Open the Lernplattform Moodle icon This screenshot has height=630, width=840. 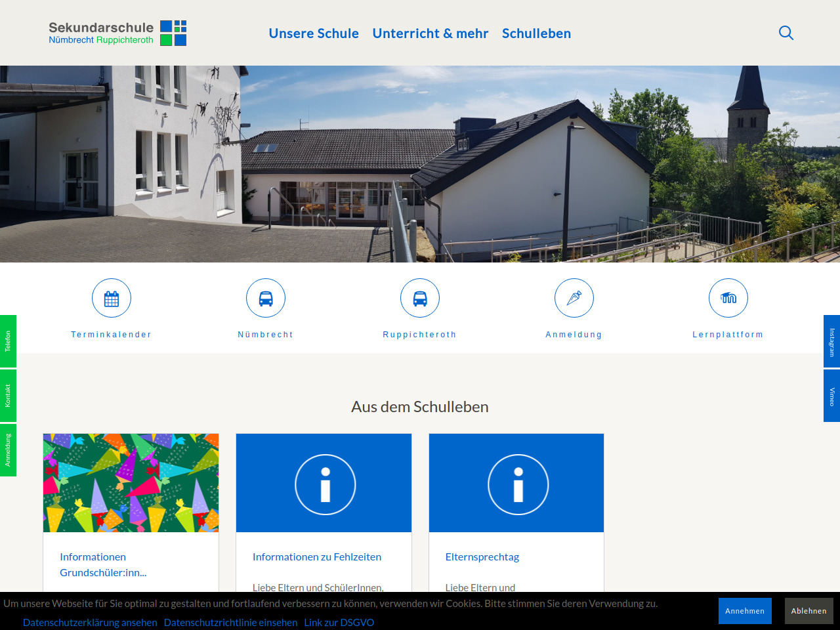coord(728,299)
